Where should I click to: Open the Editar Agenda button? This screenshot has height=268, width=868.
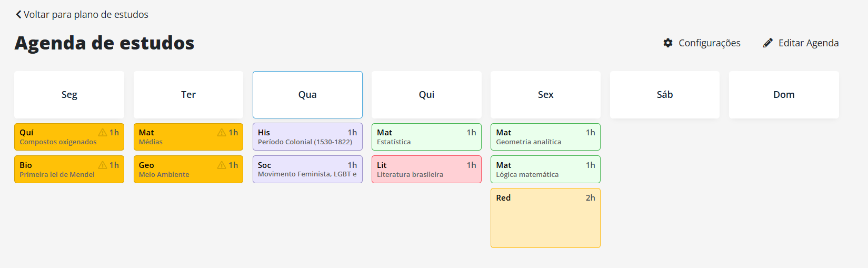[801, 43]
